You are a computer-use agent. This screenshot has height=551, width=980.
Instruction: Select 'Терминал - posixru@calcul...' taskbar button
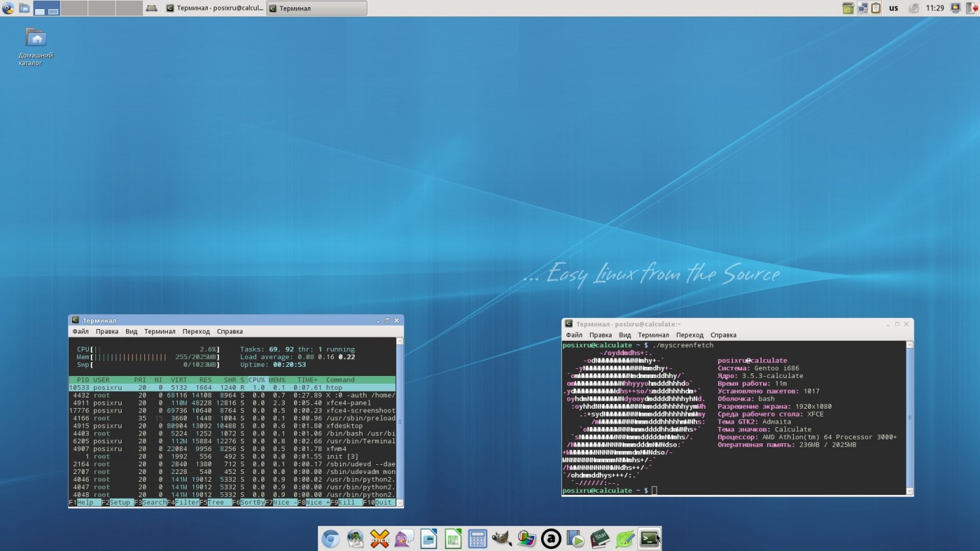[214, 8]
